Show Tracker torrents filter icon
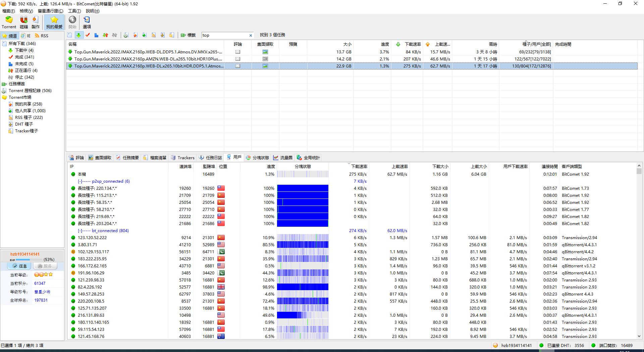 tap(171, 35)
